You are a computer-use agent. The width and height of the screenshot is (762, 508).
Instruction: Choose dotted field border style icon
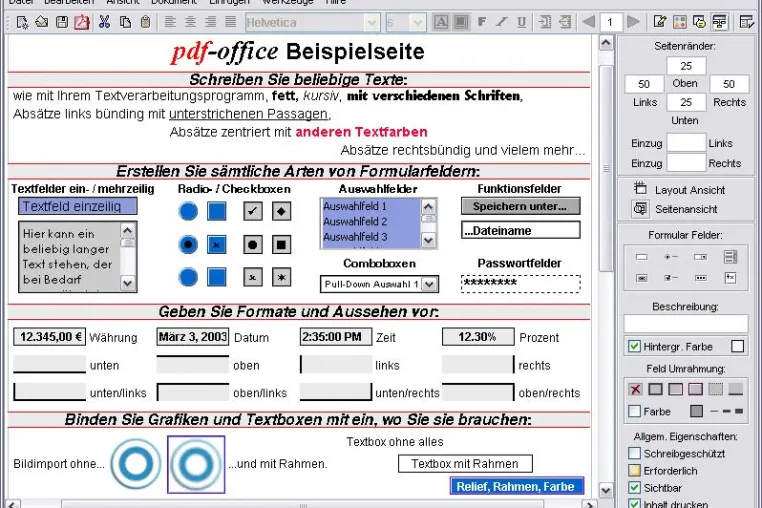[x=715, y=389]
